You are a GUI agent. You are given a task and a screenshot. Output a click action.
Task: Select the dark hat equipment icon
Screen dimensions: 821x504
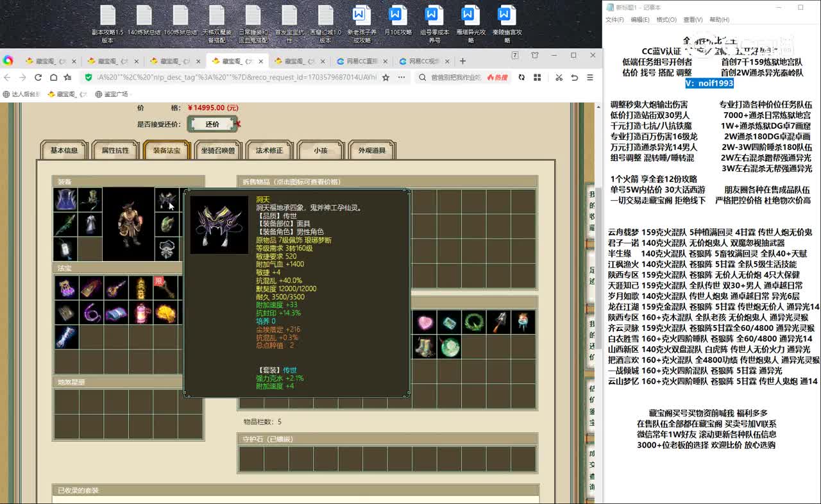(x=90, y=199)
